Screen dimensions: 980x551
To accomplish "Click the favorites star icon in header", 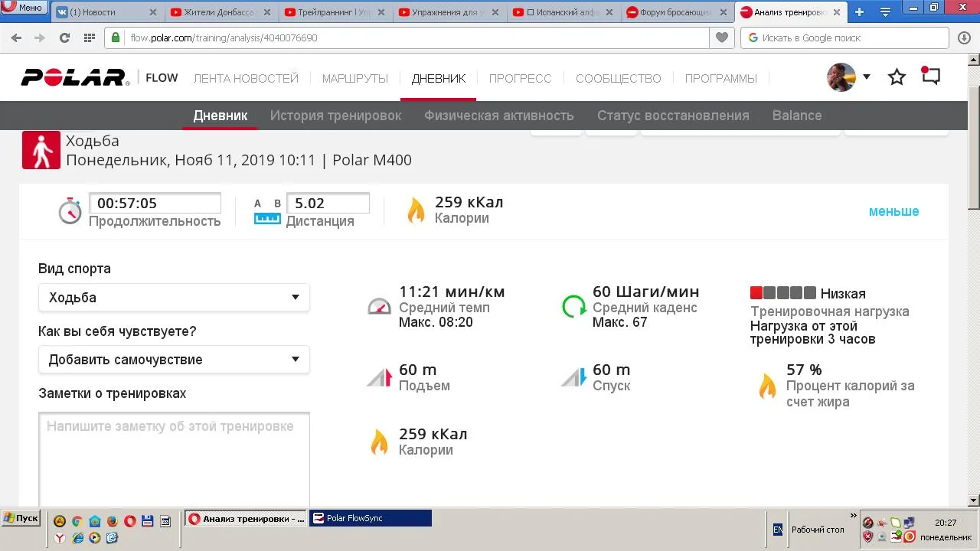I will coord(897,77).
